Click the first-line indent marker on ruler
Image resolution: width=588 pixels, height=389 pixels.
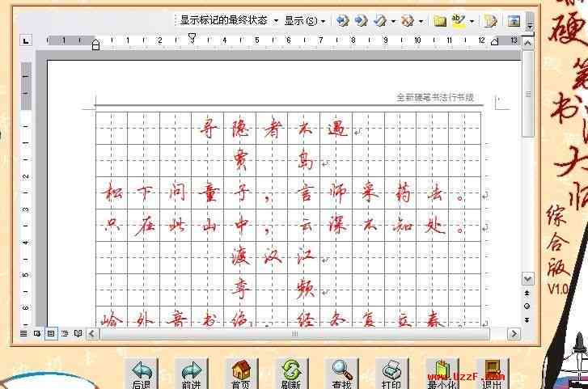(x=192, y=37)
